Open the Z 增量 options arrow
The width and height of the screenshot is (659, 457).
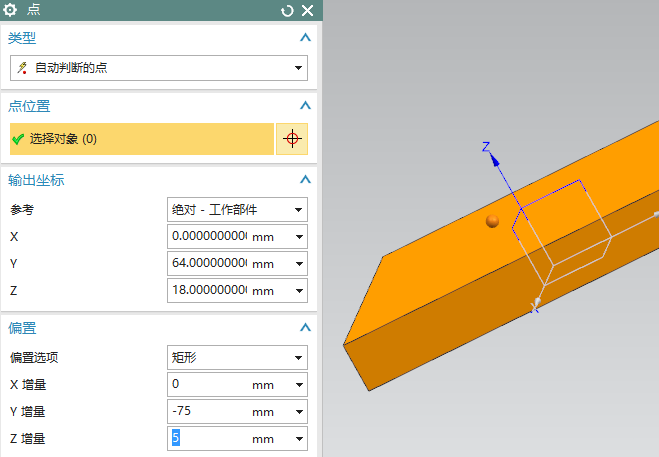click(x=298, y=439)
